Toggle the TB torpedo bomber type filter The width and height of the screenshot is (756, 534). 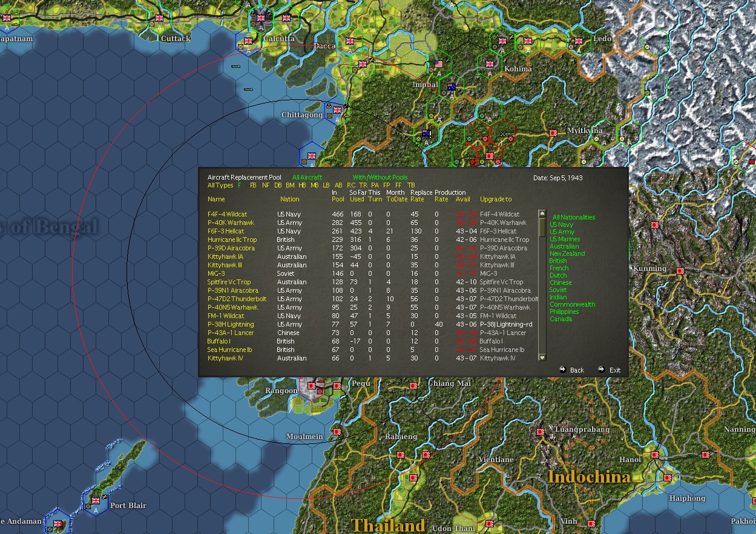pos(411,185)
